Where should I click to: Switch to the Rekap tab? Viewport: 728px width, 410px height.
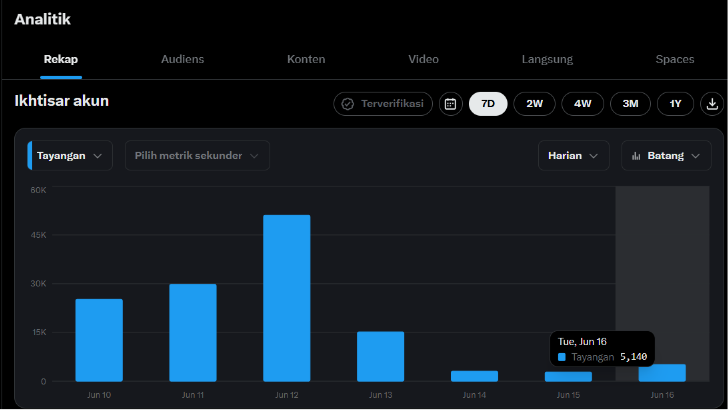61,59
